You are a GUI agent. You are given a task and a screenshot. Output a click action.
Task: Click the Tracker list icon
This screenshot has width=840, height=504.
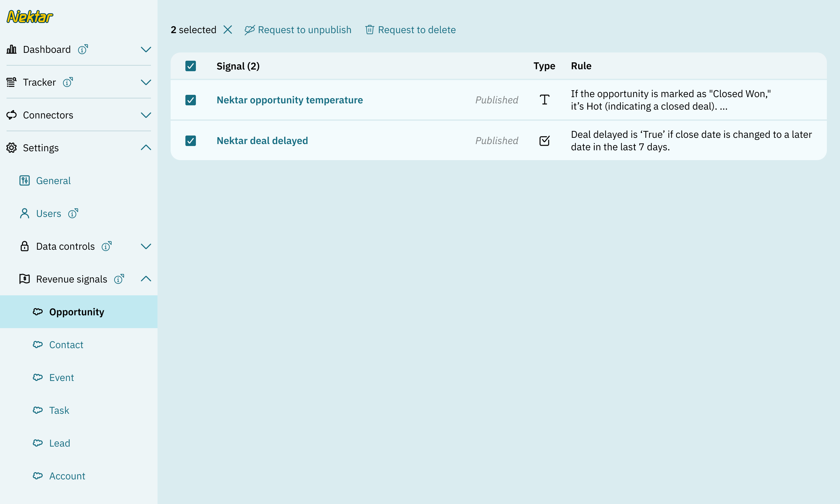[11, 82]
